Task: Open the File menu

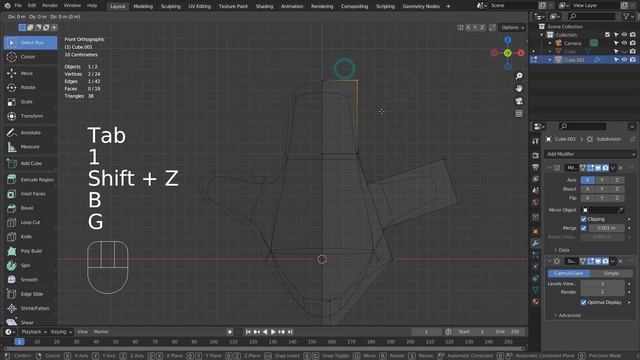Action: pyautogui.click(x=18, y=6)
